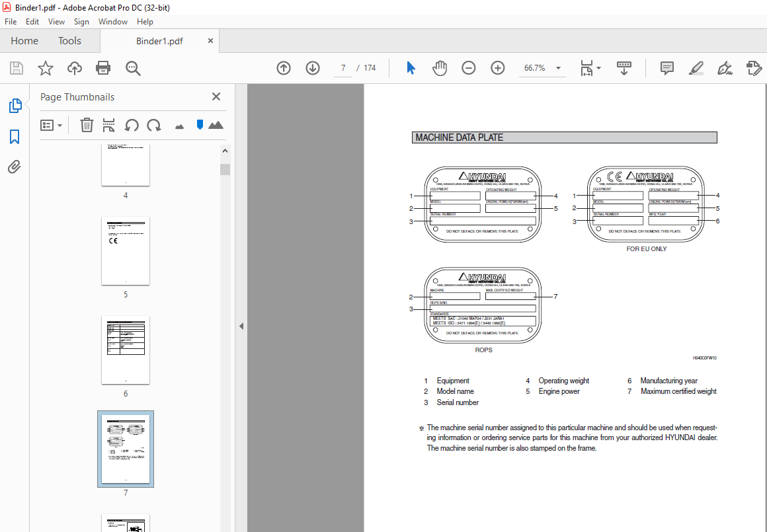Open the Sign menu
Screen dimensions: 767x532
81,22
